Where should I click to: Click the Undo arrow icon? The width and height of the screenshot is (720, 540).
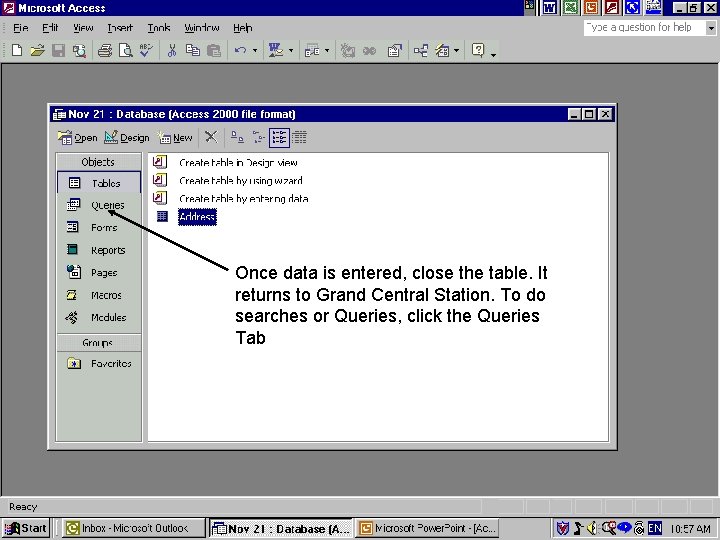click(240, 50)
